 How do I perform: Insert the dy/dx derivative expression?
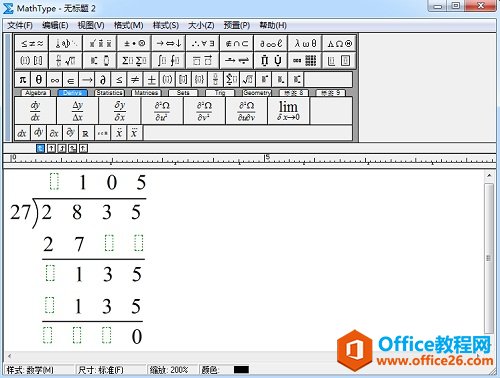pyautogui.click(x=35, y=111)
